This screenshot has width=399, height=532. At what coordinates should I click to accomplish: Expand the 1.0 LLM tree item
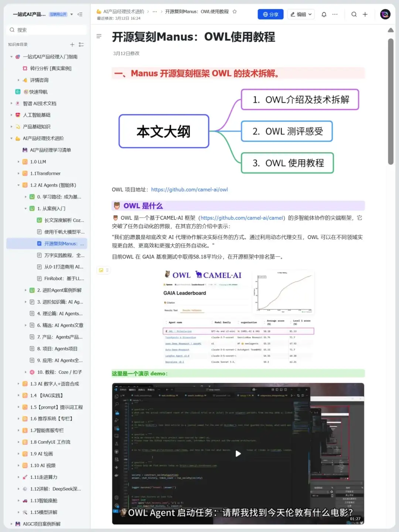[18, 161]
